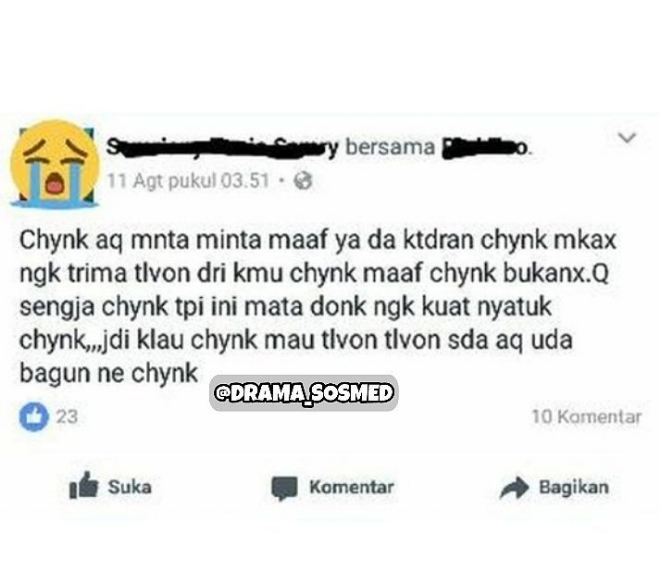
Task: Tap the Komentar button label
Action: 351,487
